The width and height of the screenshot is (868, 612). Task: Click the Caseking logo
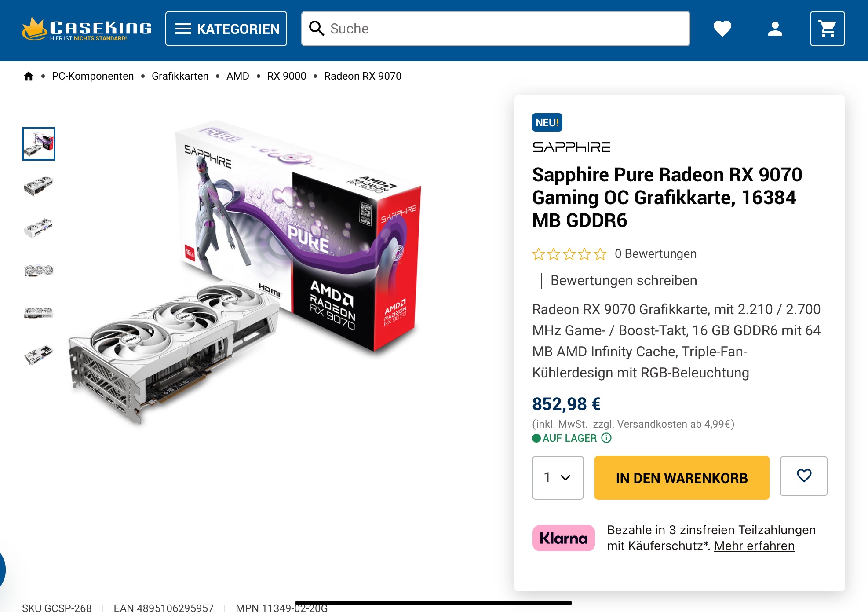coord(87,29)
